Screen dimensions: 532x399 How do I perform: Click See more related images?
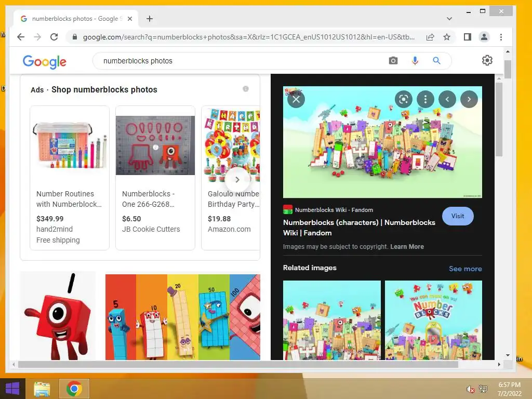465,269
